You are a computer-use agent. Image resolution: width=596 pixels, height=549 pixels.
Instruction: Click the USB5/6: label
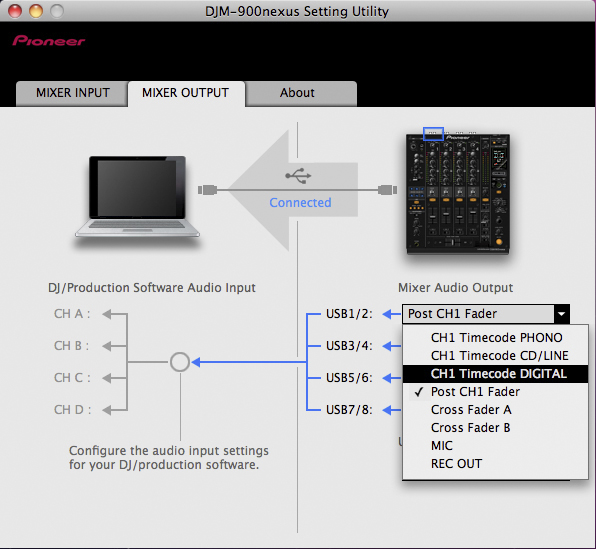(x=349, y=378)
